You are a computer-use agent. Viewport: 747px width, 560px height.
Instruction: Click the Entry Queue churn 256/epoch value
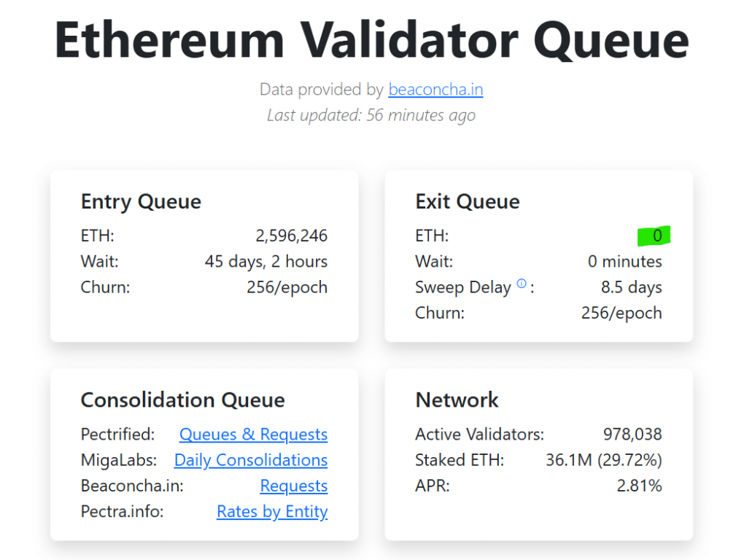click(287, 287)
